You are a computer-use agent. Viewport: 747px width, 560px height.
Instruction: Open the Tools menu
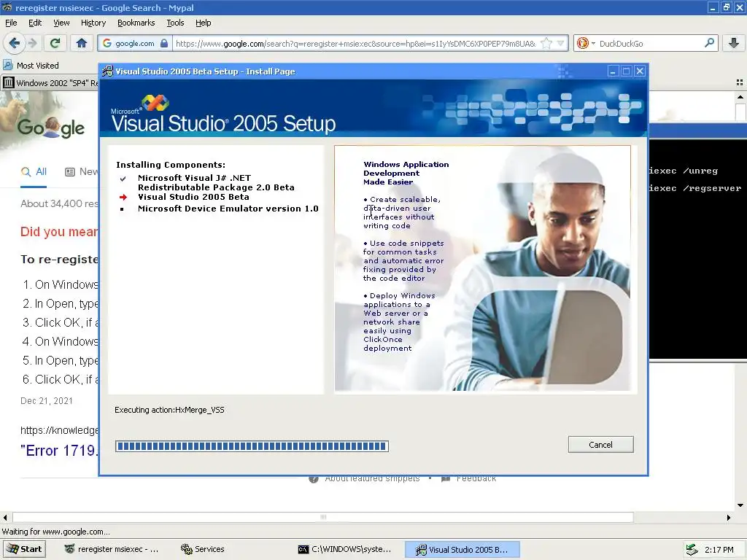pos(175,23)
